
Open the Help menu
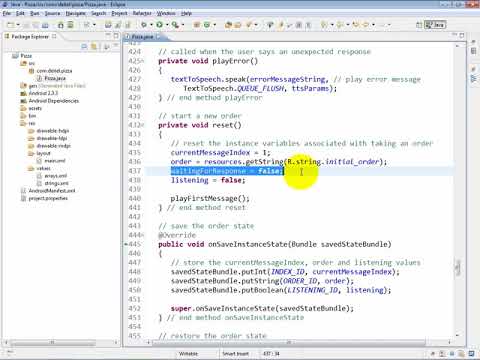[x=186, y=13]
